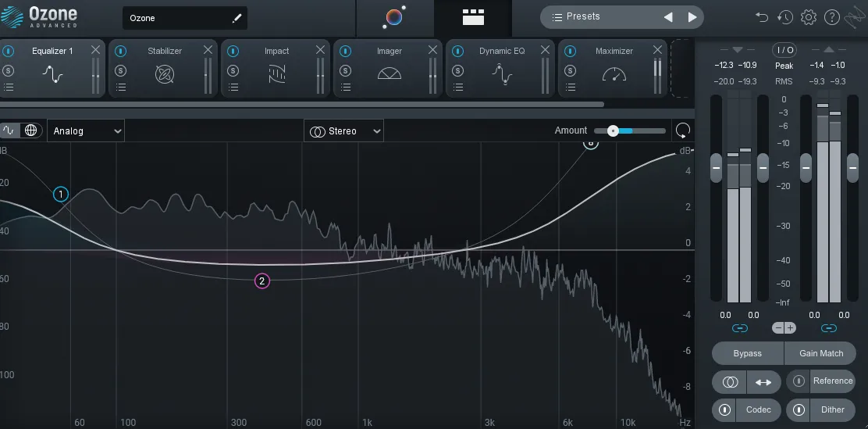Click the Imager module icon
This screenshot has width=868, height=429.
pos(390,73)
